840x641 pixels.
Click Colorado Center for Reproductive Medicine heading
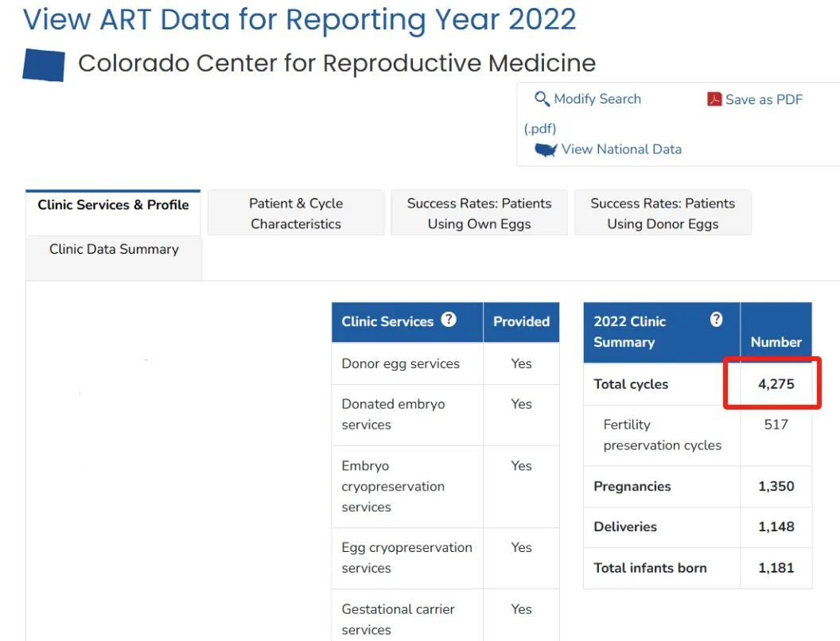[x=337, y=63]
